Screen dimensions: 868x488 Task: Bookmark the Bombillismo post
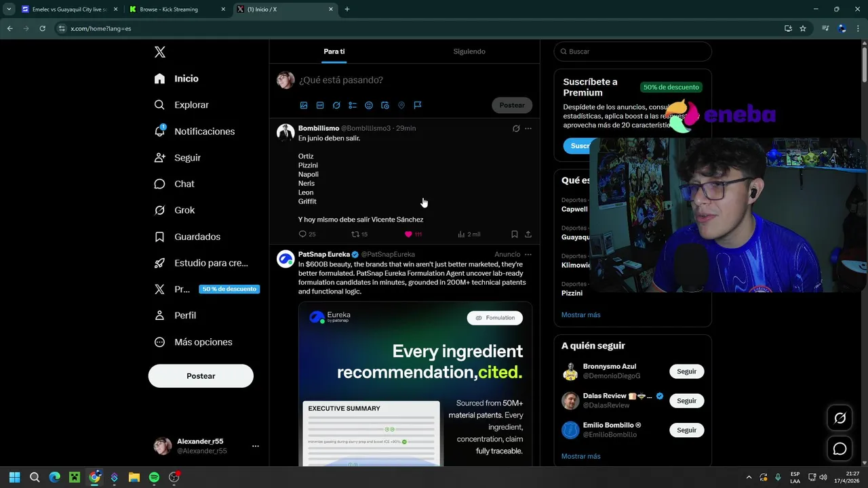(x=515, y=234)
